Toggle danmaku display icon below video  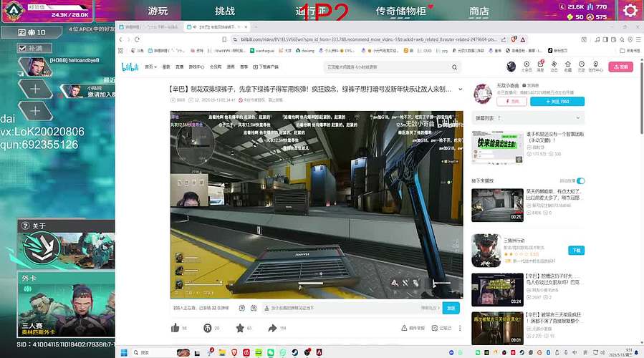(242, 308)
